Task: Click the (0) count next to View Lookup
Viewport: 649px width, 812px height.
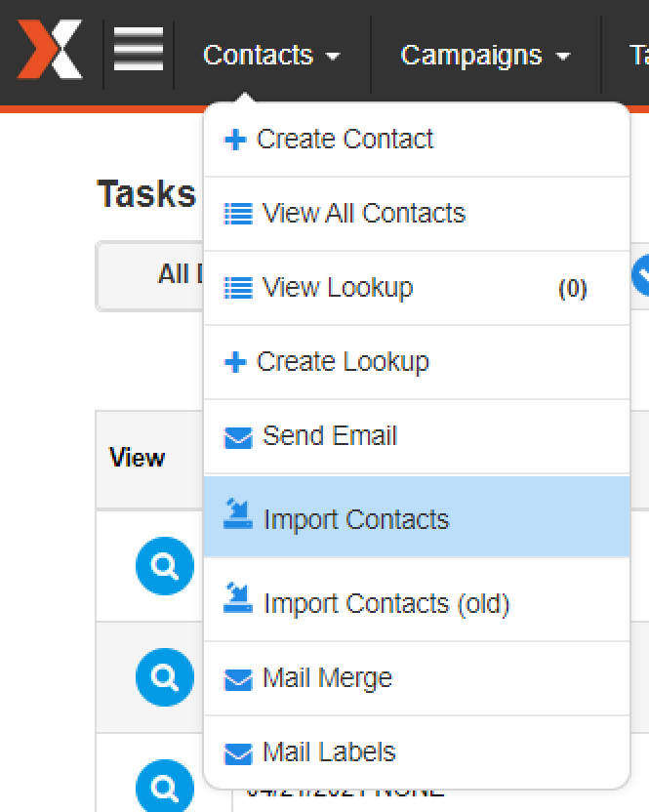Action: [x=572, y=289]
